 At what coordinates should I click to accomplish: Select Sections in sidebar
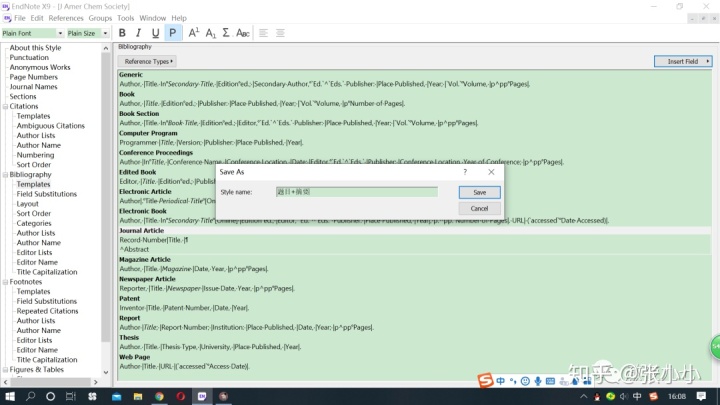23,96
